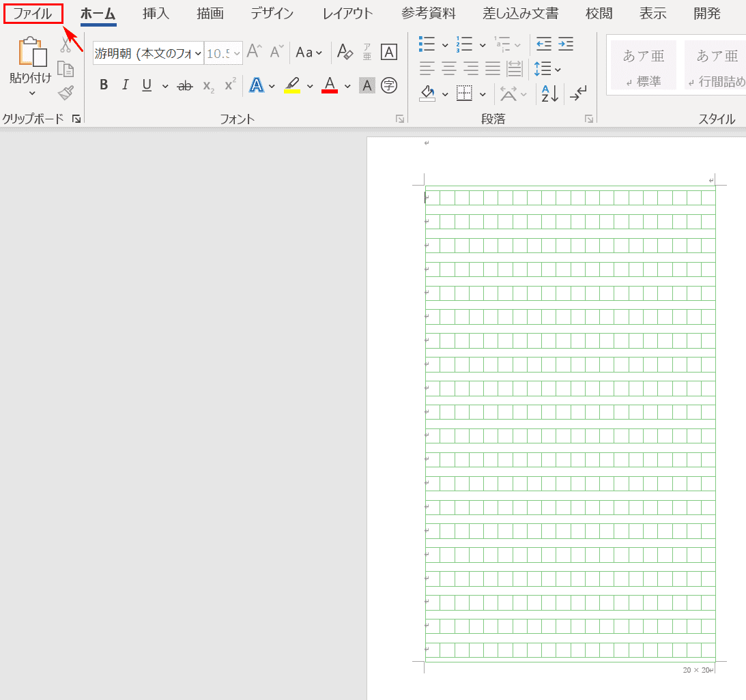
Task: Toggle strikethrough formatting
Action: 184,86
